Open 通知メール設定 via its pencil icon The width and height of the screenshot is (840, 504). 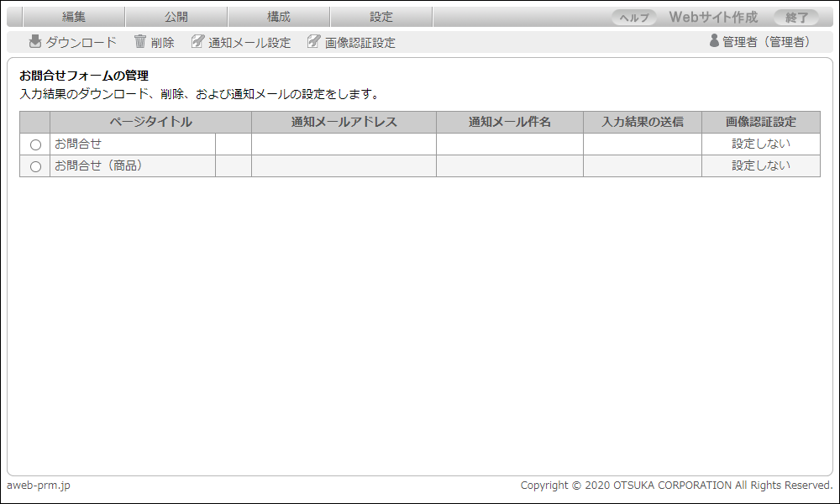197,42
